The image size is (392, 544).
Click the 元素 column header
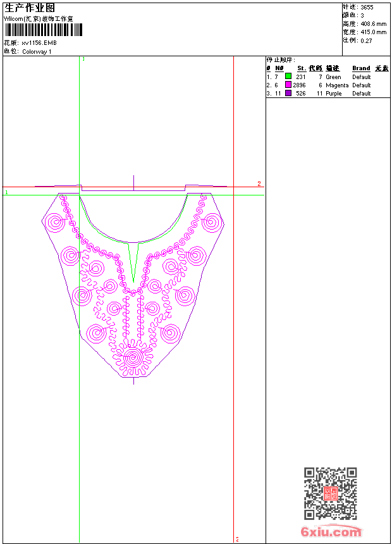(382, 68)
